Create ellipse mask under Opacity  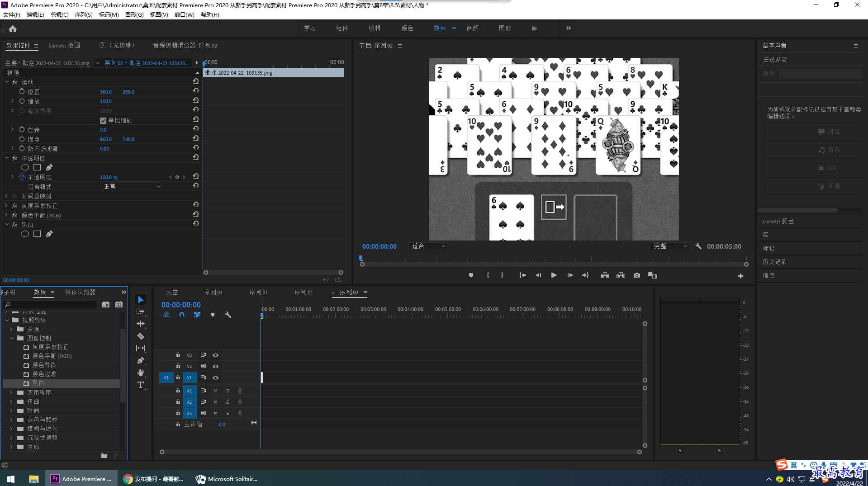(x=25, y=168)
